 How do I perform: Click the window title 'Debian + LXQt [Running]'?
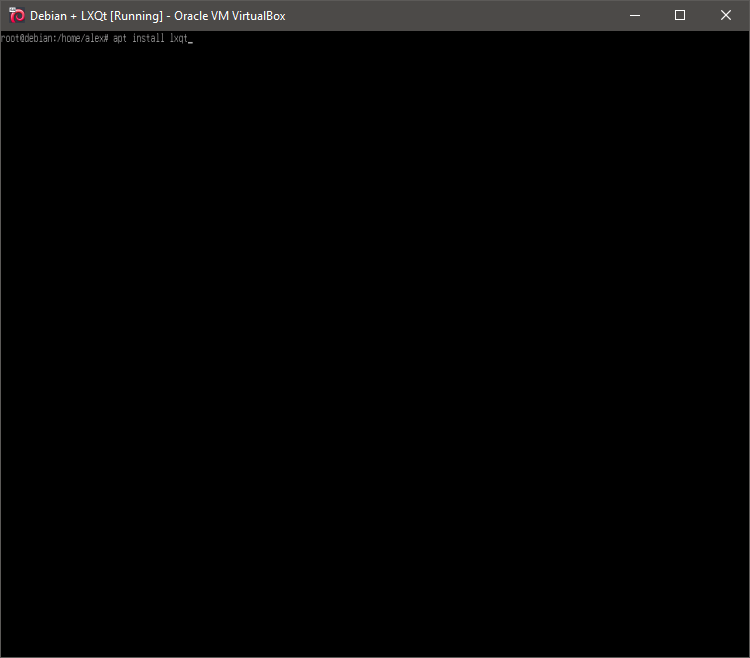click(96, 16)
